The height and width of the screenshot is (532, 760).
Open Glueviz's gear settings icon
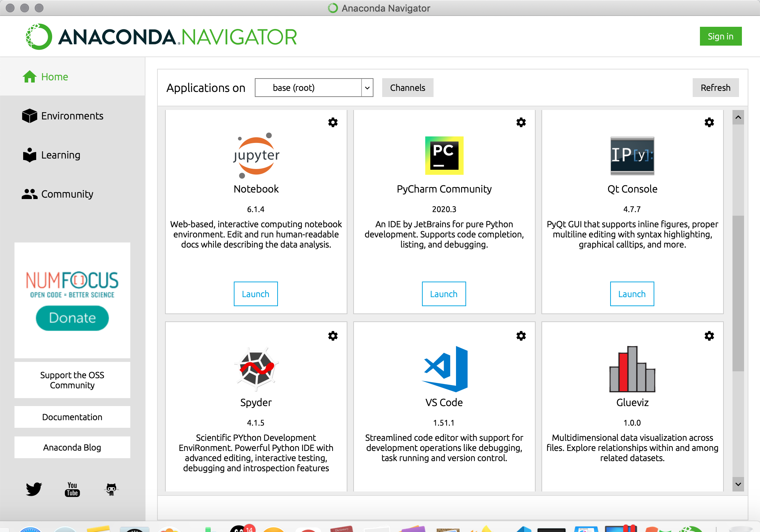(x=709, y=336)
